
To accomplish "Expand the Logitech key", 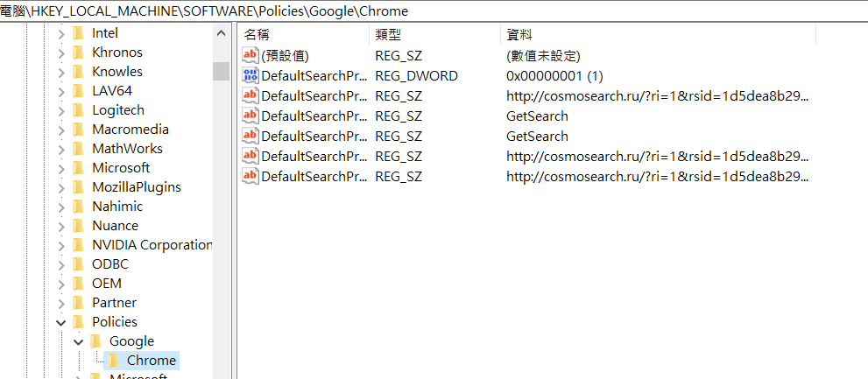I will [61, 110].
